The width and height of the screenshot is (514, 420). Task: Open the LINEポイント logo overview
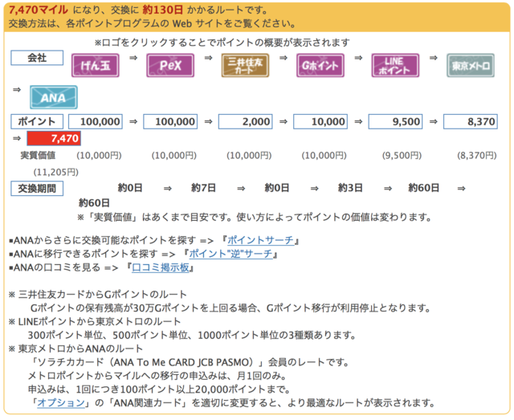[395, 66]
